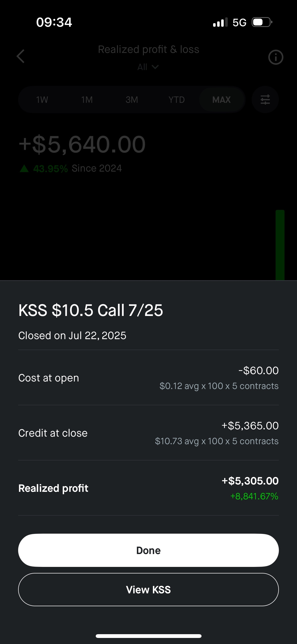
Task: Tap the 5G network indicator
Action: click(x=239, y=23)
